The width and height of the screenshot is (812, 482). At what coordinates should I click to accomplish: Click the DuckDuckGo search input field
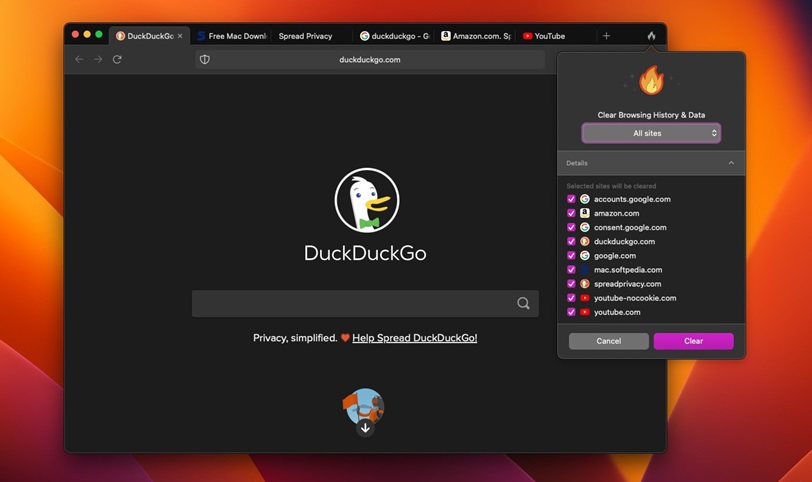(x=365, y=303)
